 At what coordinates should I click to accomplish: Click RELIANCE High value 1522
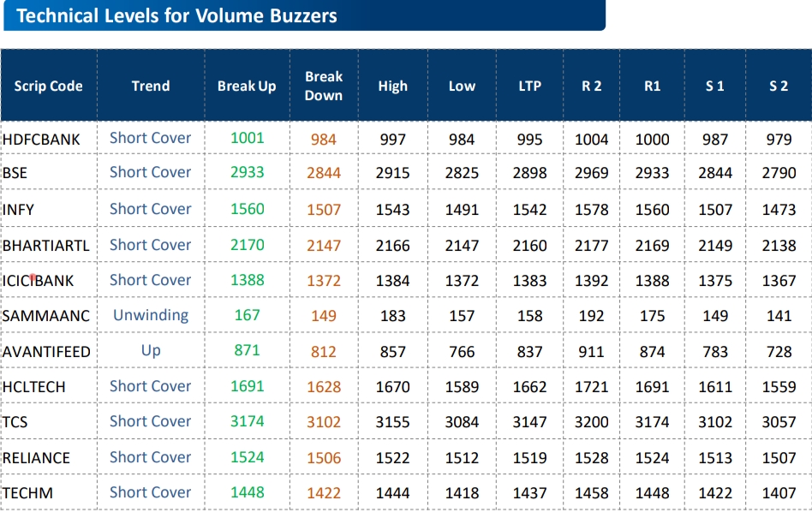pyautogui.click(x=392, y=458)
